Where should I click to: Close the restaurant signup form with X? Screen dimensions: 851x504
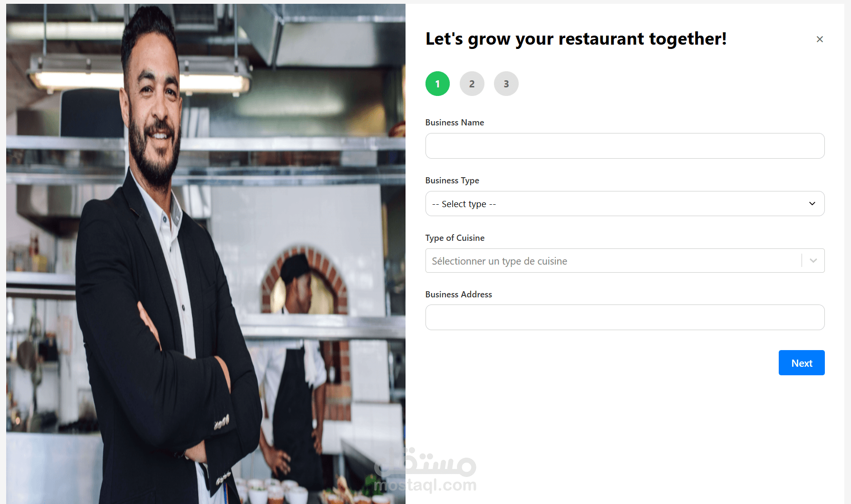click(x=820, y=39)
